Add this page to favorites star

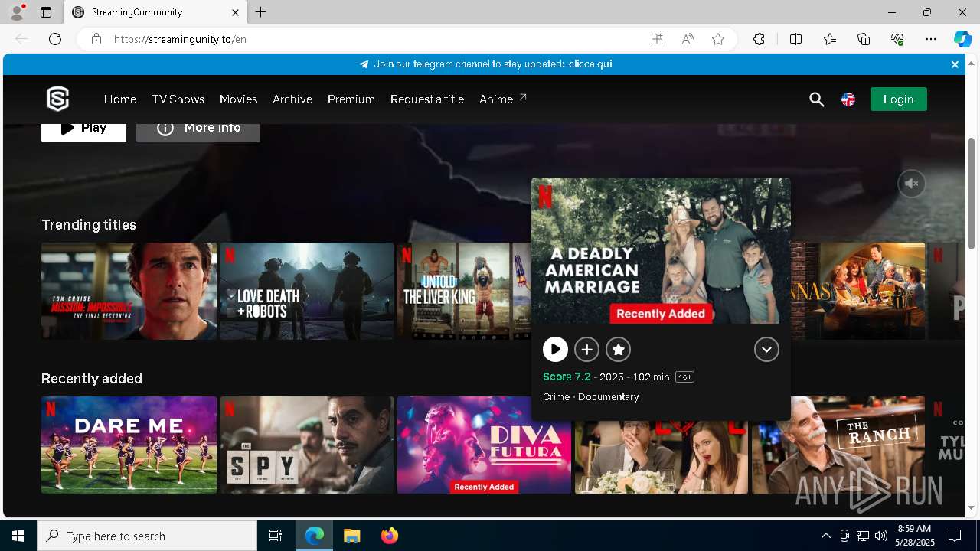(x=718, y=39)
